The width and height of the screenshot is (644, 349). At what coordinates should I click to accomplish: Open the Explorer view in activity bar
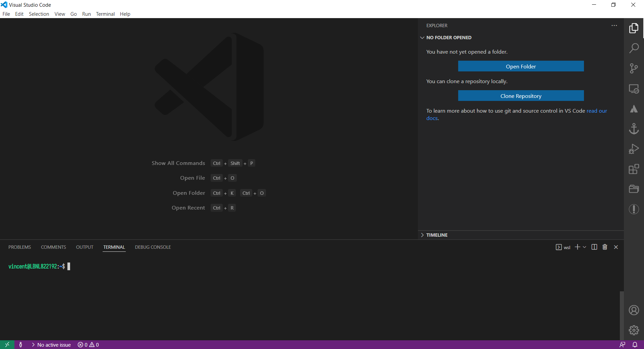[634, 28]
